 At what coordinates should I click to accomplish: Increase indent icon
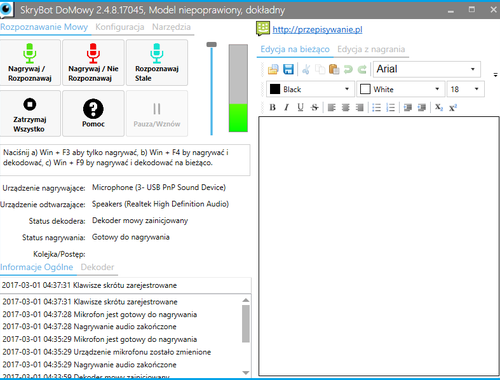tap(422, 107)
